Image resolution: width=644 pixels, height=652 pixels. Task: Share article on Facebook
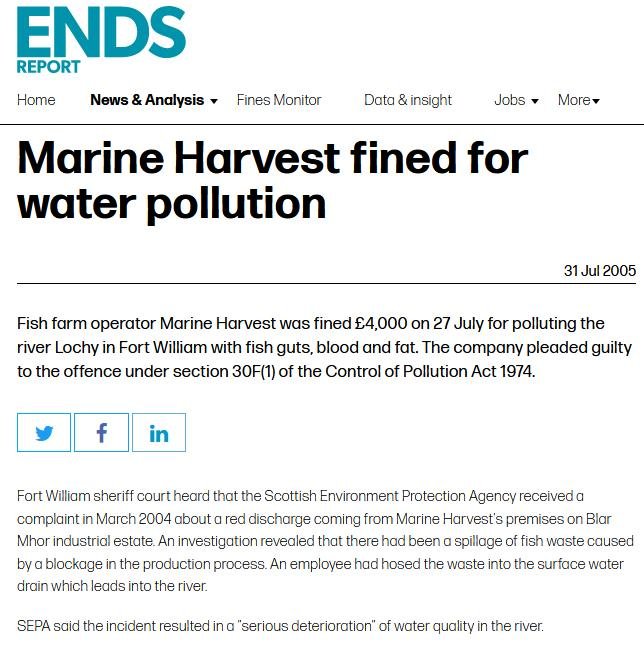click(101, 433)
